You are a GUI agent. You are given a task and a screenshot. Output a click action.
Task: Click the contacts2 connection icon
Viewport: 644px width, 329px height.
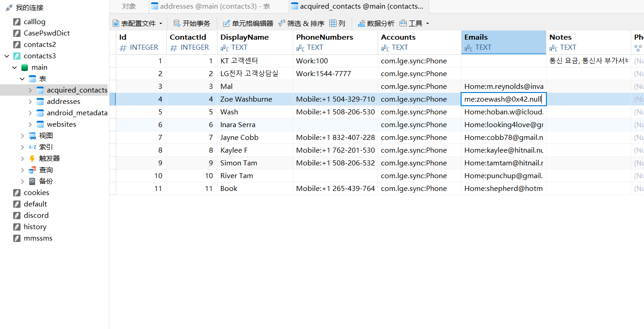click(17, 45)
